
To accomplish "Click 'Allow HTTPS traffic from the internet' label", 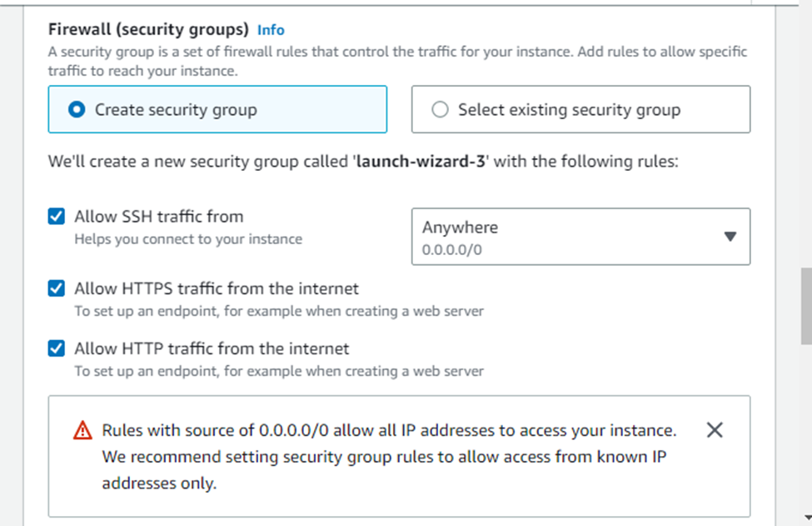I will click(x=217, y=289).
